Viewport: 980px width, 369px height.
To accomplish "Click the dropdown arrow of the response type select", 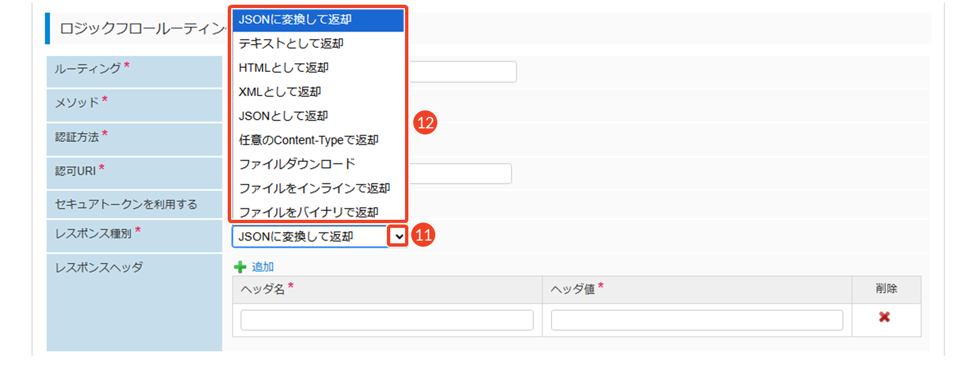I will coord(399,236).
